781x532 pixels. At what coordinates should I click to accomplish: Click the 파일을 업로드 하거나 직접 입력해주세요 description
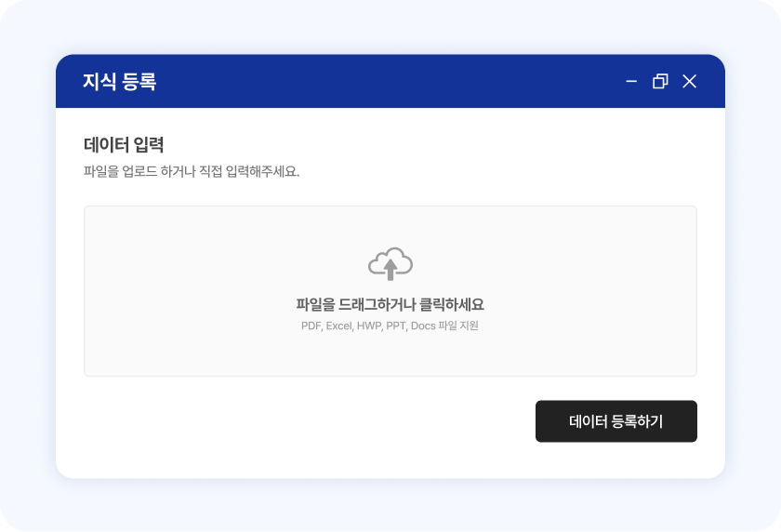click(x=192, y=172)
